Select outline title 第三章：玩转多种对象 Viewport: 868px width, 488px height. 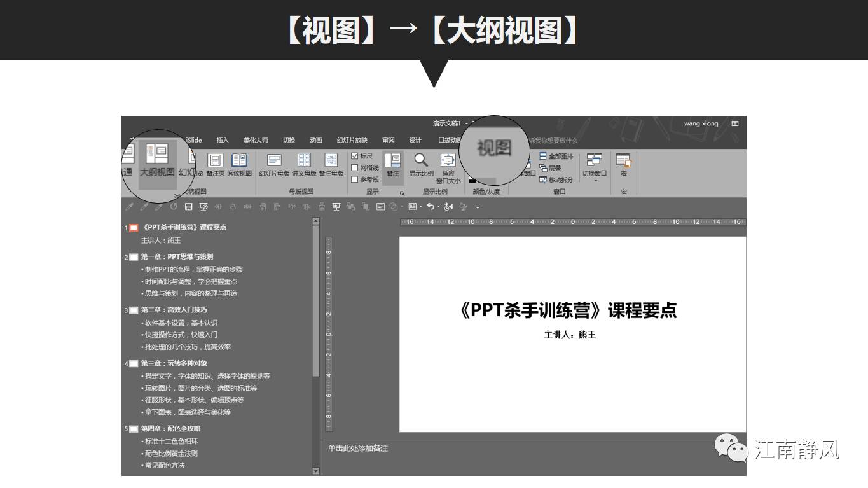pos(174,363)
